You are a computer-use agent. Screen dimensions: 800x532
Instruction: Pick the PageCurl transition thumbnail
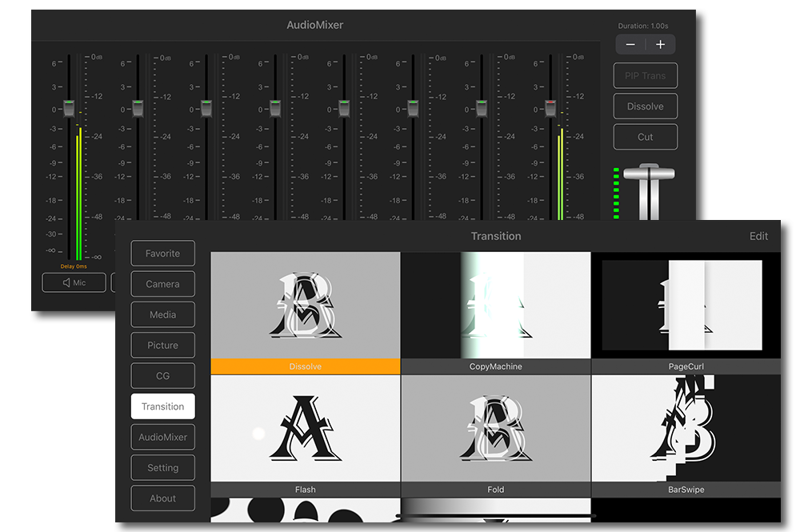[x=686, y=305]
